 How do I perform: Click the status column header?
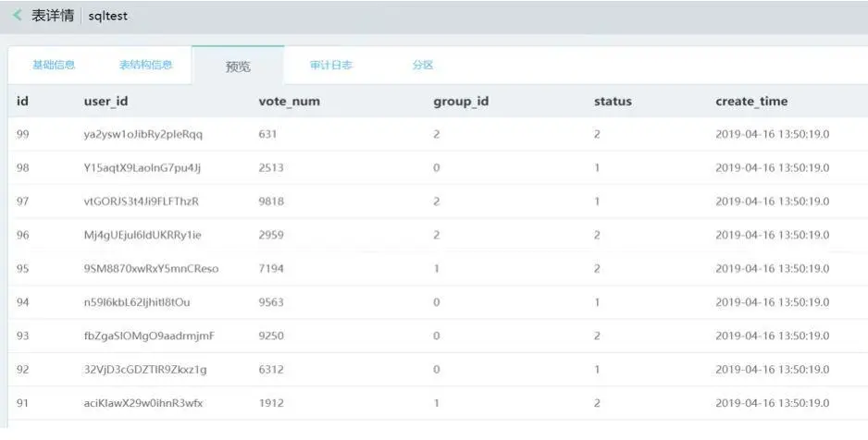pyautogui.click(x=613, y=102)
